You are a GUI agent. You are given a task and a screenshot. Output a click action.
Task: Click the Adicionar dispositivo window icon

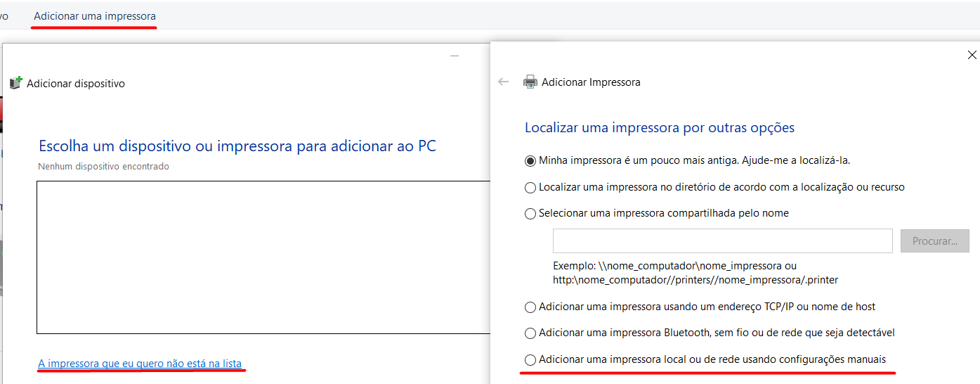click(16, 83)
